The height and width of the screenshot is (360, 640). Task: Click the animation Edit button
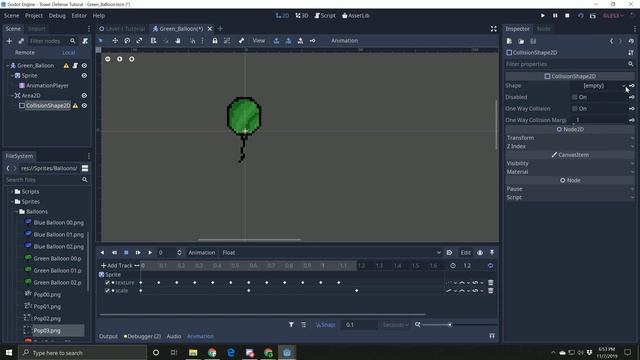coord(465,253)
